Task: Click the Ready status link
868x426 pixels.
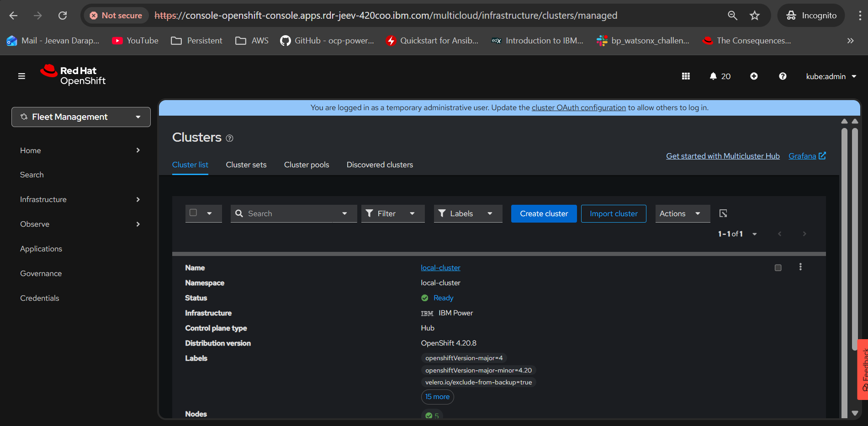Action: pyautogui.click(x=443, y=298)
